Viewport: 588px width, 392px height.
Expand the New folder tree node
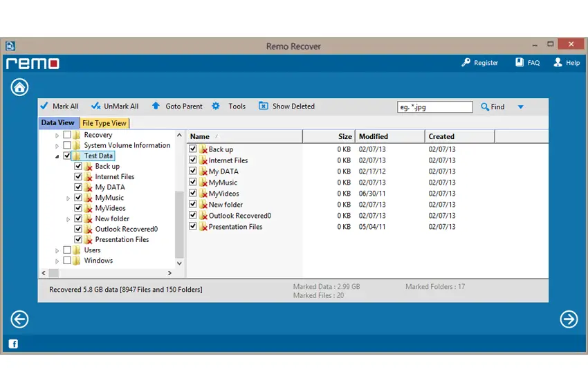pyautogui.click(x=68, y=219)
